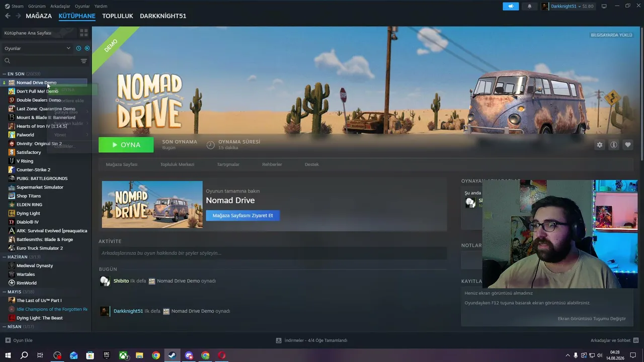The height and width of the screenshot is (362, 644).
Task: Open the Steam menu
Action: 14,6
